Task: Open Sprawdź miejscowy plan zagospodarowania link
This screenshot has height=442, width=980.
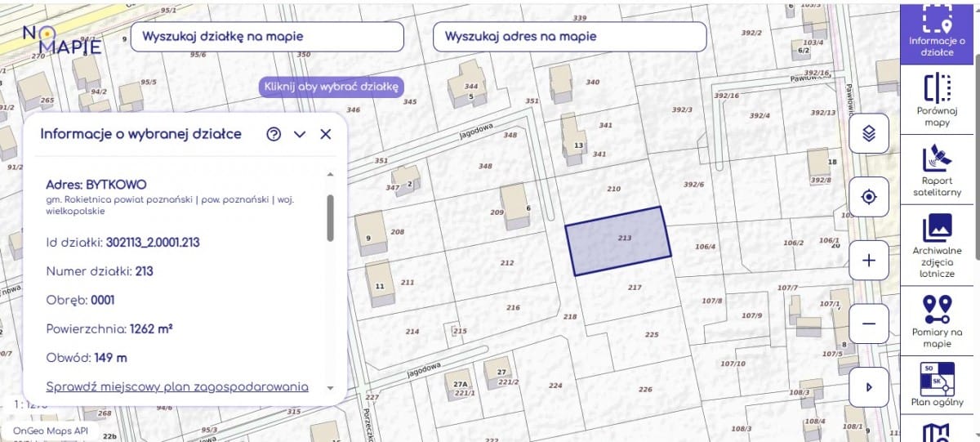Action: point(177,386)
